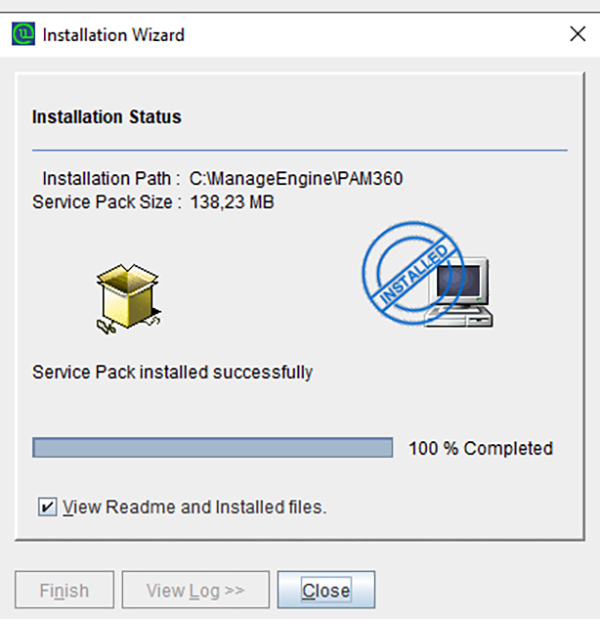Click the 'Installation Wizard' window title text
Screen dimensions: 600x619
(114, 35)
